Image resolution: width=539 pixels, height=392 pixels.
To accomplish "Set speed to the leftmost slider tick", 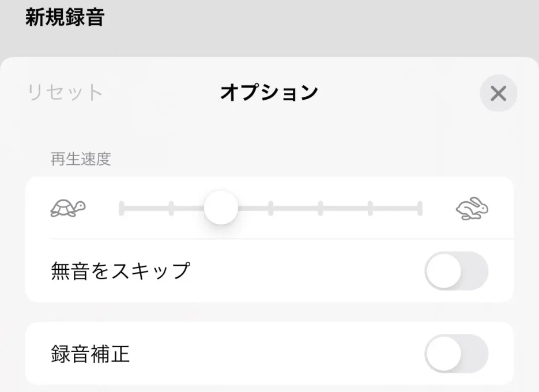I will 122,208.
